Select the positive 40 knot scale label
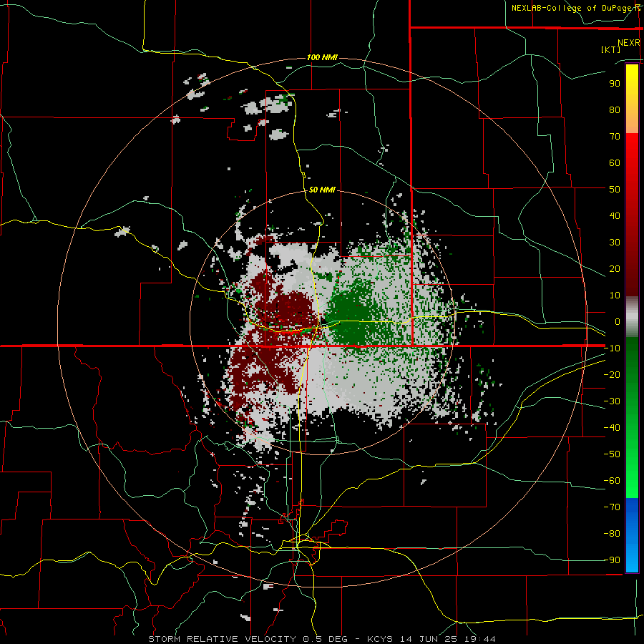 [615, 215]
